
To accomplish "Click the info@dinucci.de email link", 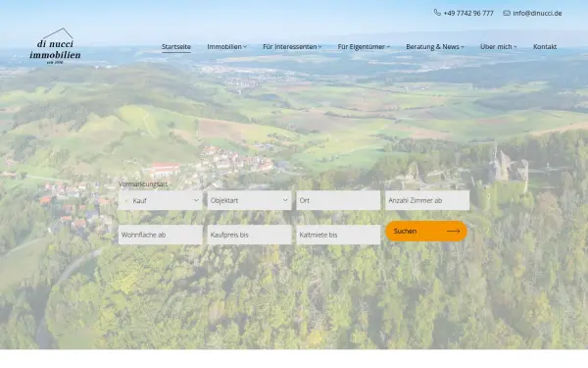I will coord(537,13).
